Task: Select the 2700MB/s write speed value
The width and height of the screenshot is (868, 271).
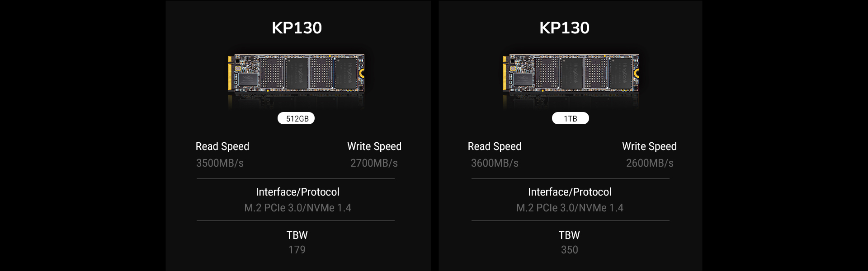Action: (x=374, y=163)
